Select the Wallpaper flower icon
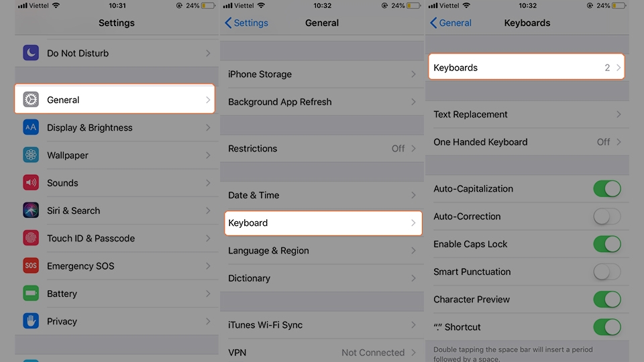The height and width of the screenshot is (362, 644). coord(31,155)
